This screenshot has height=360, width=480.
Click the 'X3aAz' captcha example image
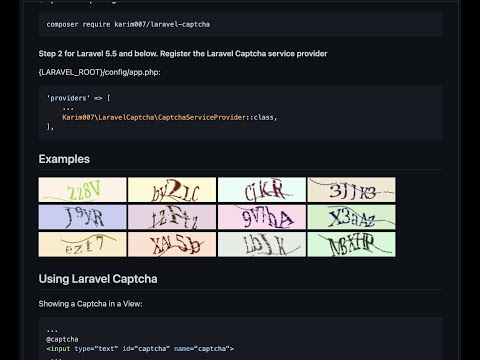pos(352,217)
